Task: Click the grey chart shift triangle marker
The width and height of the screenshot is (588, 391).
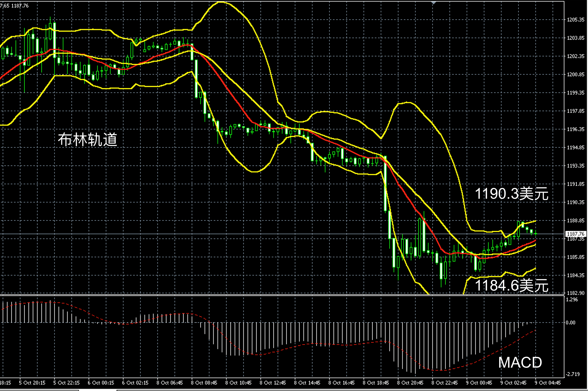Action: [x=434, y=2]
